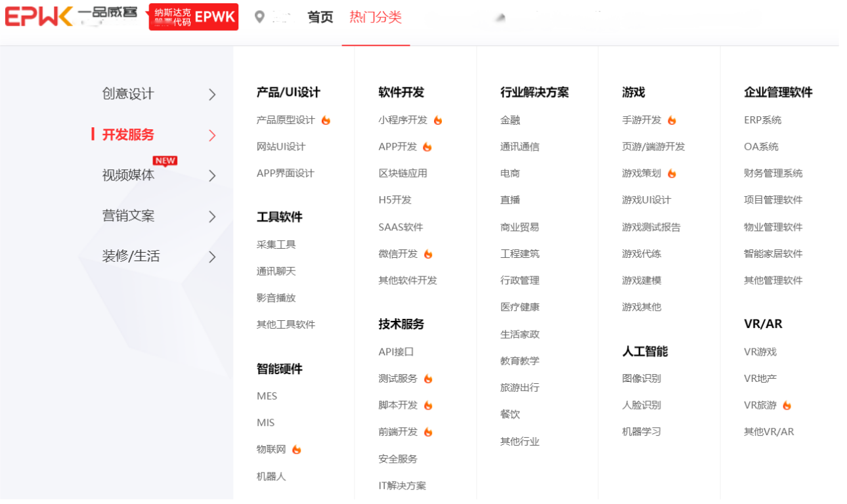The height and width of the screenshot is (504, 847).
Task: Click the 游戏策划 entry
Action: pos(642,173)
